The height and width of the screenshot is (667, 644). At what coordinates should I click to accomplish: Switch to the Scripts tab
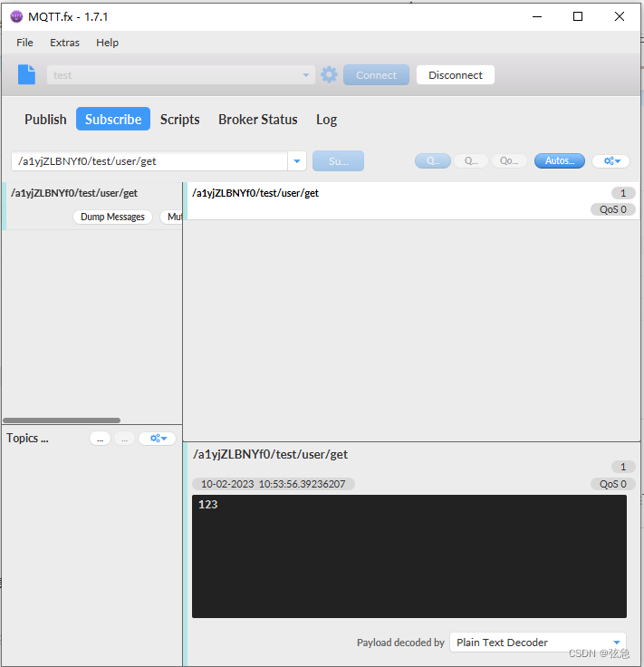tap(180, 119)
